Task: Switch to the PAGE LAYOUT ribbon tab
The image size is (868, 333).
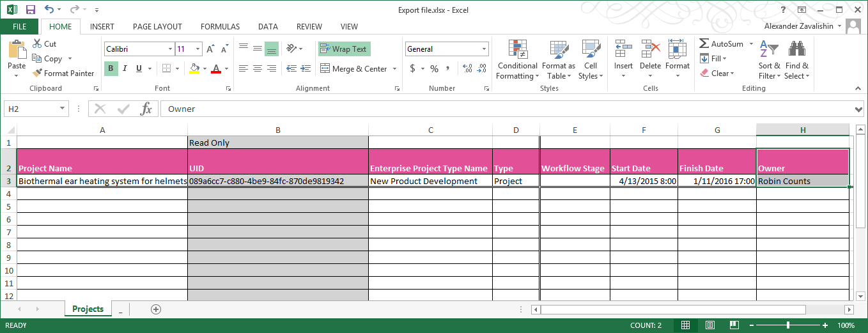Action: [157, 27]
